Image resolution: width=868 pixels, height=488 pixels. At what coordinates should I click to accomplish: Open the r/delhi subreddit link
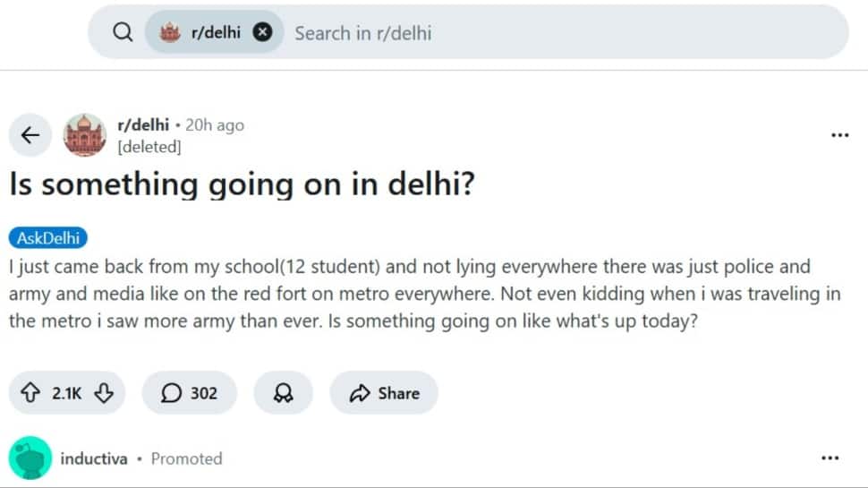[143, 125]
